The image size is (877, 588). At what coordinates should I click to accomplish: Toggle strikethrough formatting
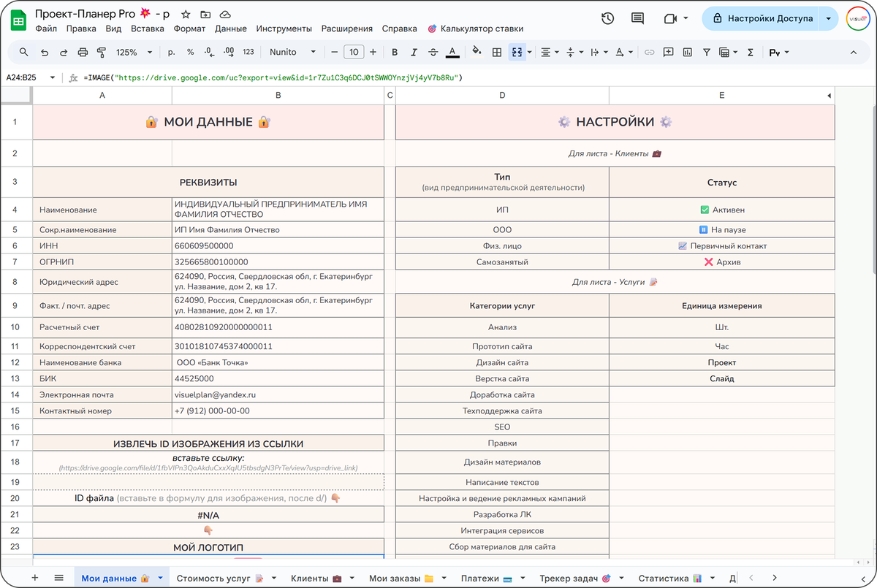click(433, 53)
